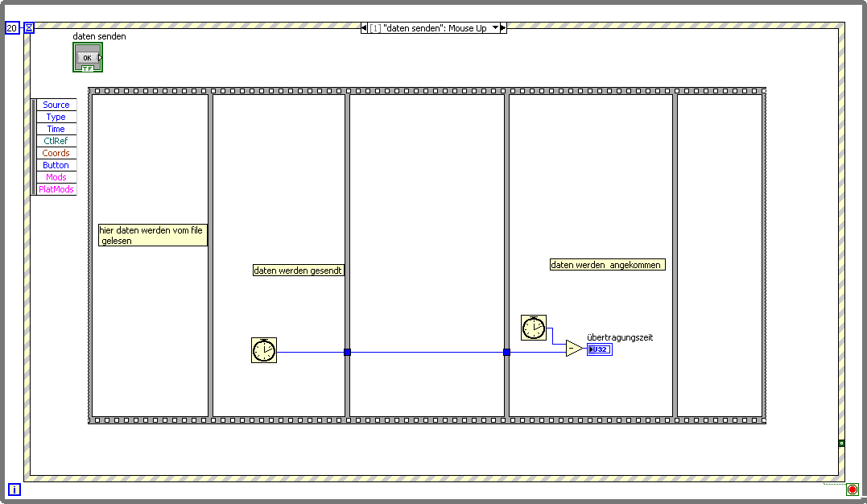Viewport: 867px width, 504px height.
Task: Select the Source event data node
Action: click(56, 105)
